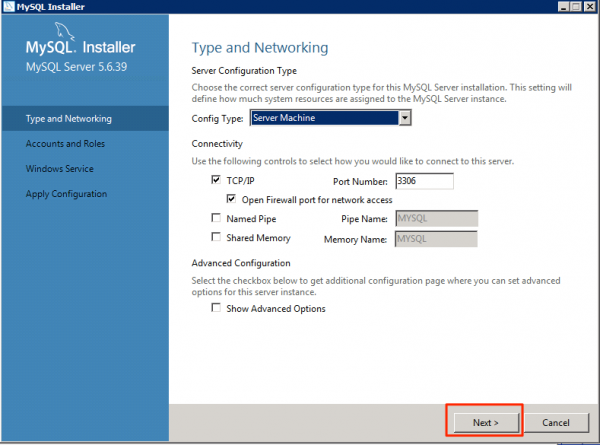
Task: Close the MySQL Installer window
Action: [x=590, y=7]
